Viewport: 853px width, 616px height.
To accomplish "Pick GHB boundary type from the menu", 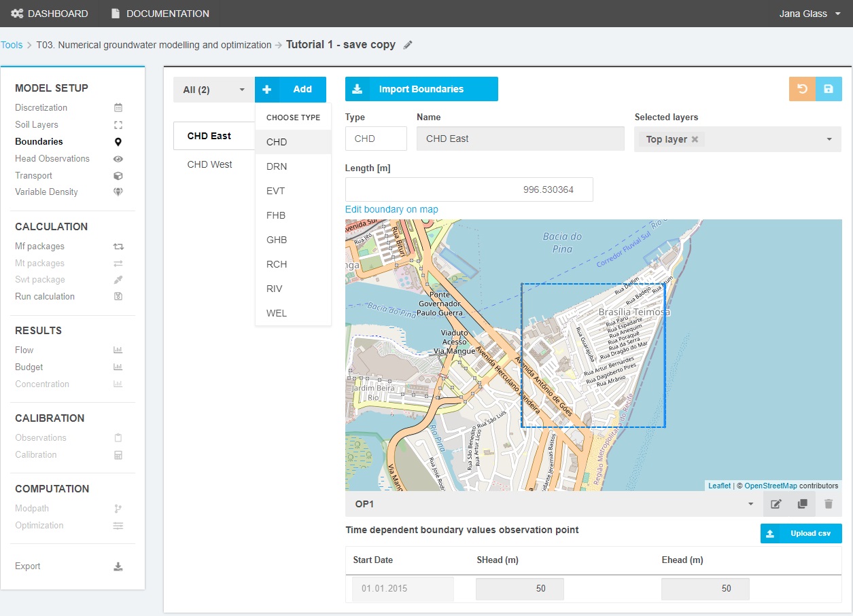I will (x=277, y=240).
